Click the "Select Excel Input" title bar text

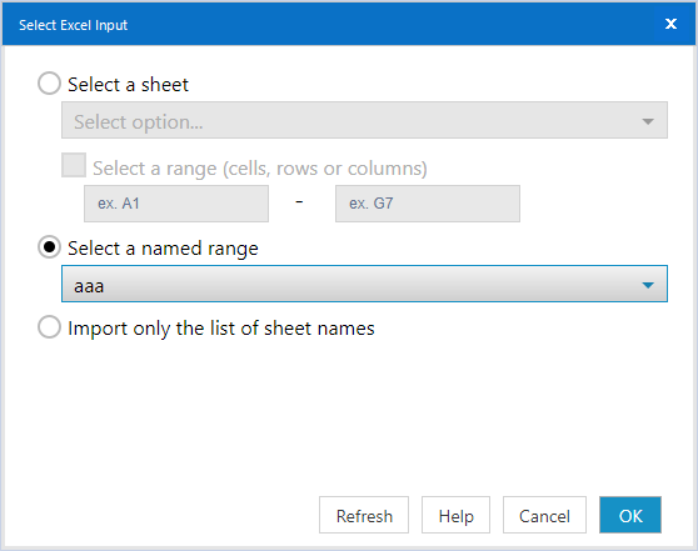[73, 25]
